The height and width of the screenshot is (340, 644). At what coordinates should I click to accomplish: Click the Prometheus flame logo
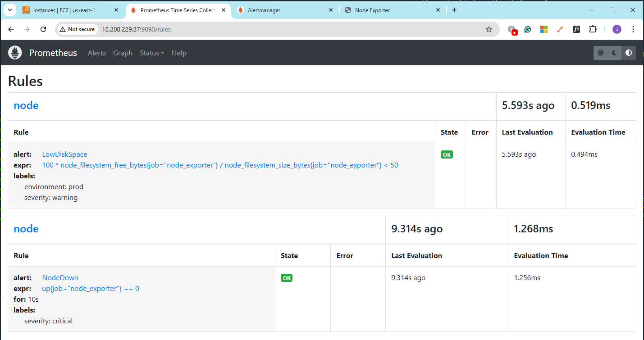pos(15,53)
